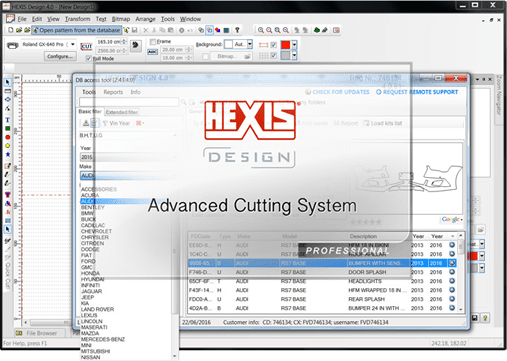
Task: Click the Vin Year filter button
Action: click(117, 123)
